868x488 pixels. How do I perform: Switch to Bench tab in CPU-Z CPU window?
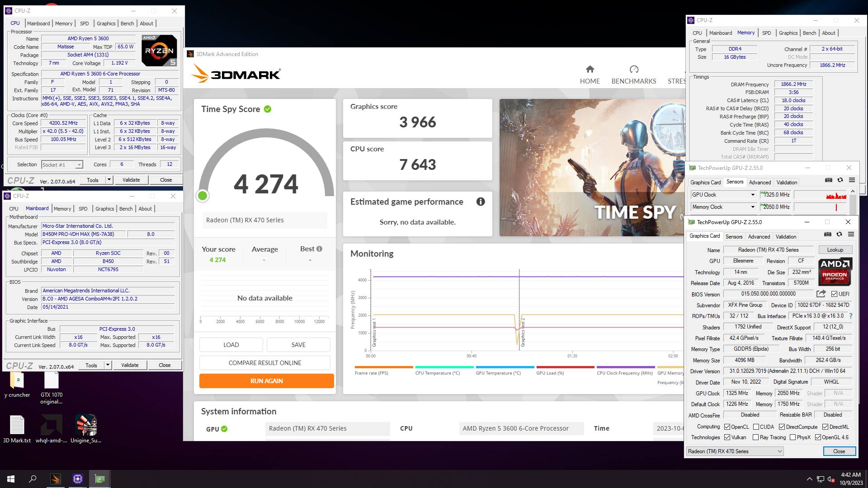[x=127, y=23]
